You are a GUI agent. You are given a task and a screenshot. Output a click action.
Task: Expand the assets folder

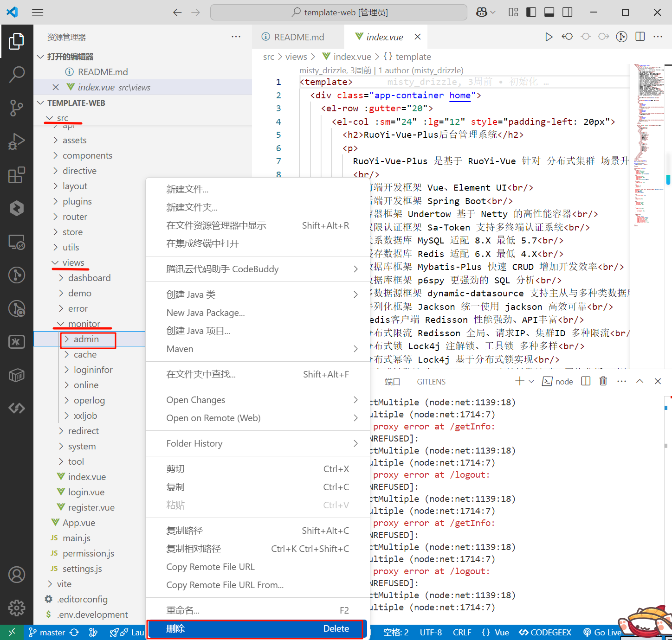[56, 140]
